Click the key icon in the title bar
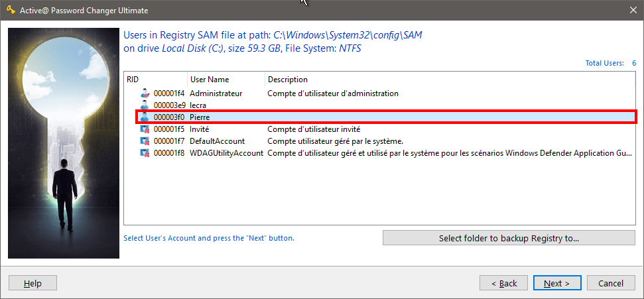The width and height of the screenshot is (644, 299). pos(11,10)
